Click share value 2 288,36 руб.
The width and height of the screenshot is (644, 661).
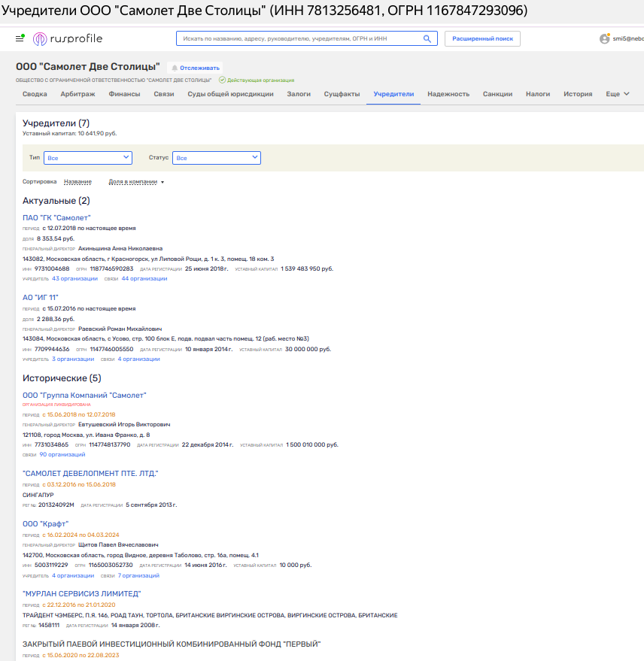pyautogui.click(x=56, y=319)
